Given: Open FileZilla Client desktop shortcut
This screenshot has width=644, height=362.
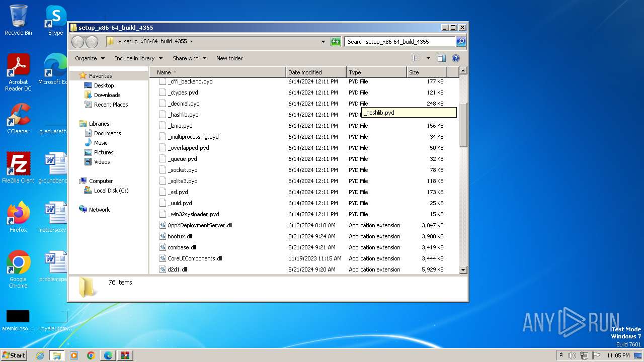Looking at the screenshot, I should [18, 167].
